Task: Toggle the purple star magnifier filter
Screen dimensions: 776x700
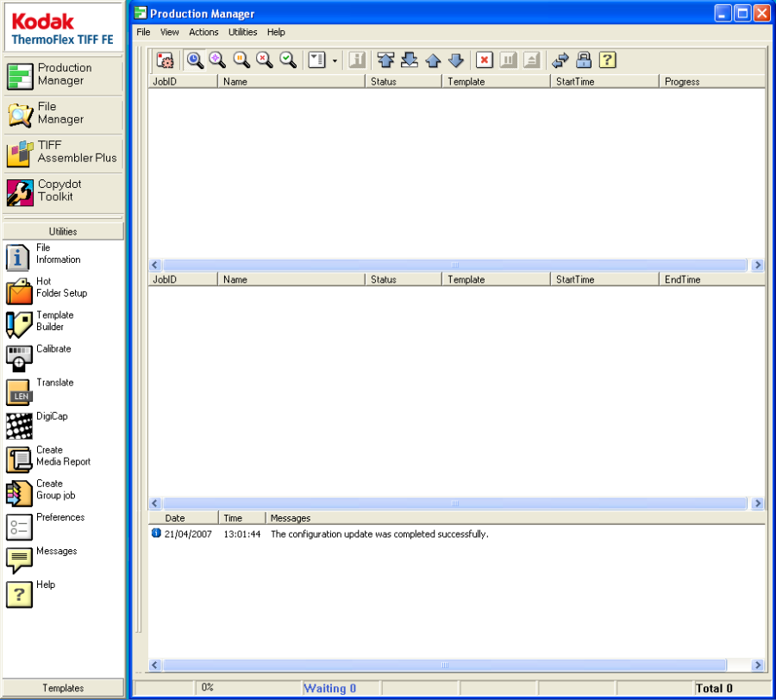Action: [x=217, y=60]
